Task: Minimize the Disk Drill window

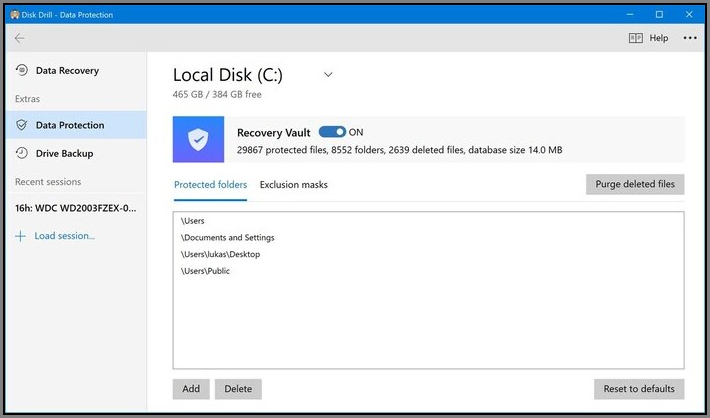Action: point(630,14)
